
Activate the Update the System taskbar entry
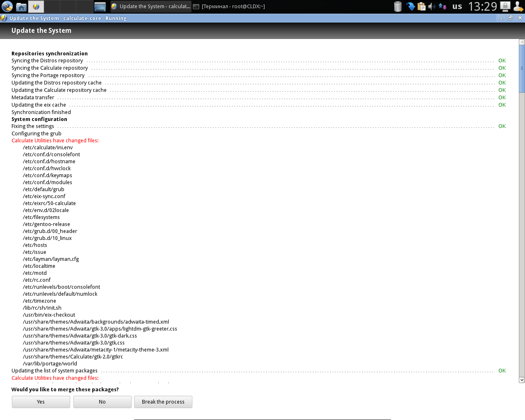(x=151, y=7)
